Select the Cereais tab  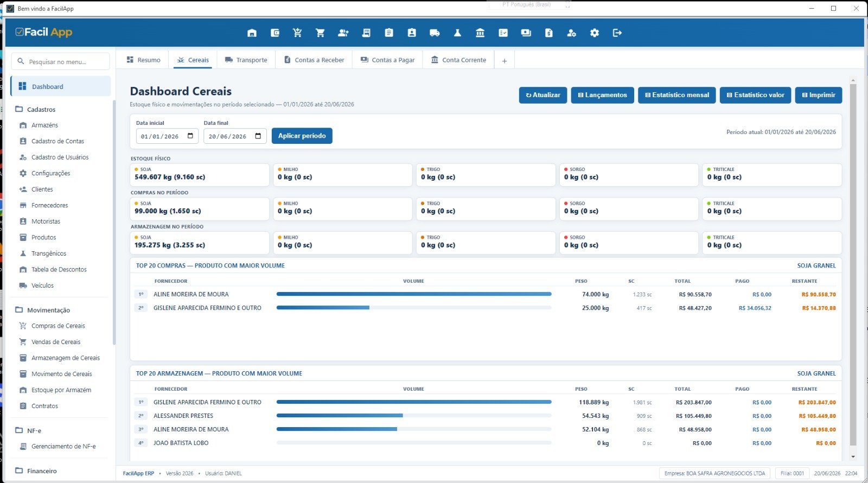[x=193, y=60]
